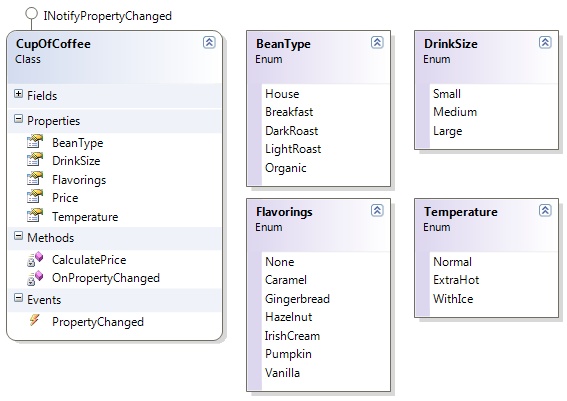This screenshot has height=401, width=567.
Task: Click the BeanType property icon
Action: point(35,142)
